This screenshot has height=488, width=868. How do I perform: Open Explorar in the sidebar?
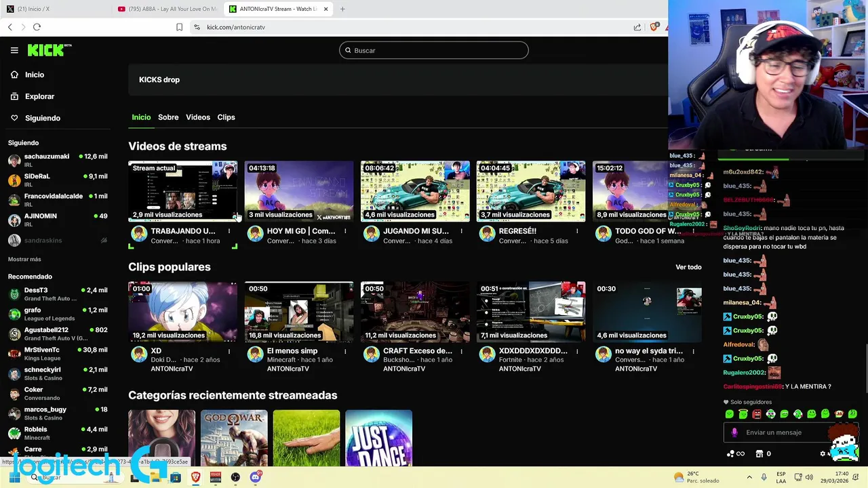tap(39, 96)
